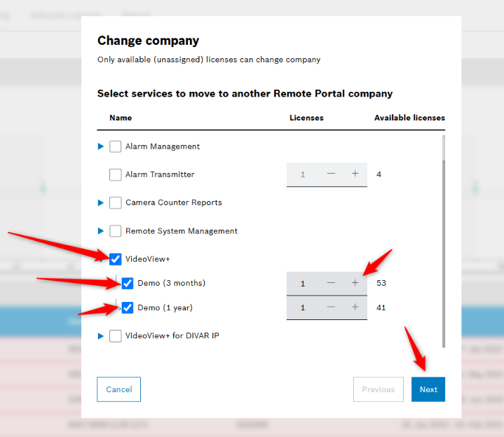Image resolution: width=504 pixels, height=437 pixels.
Task: Expand Remote System Management arrow
Action: (101, 230)
